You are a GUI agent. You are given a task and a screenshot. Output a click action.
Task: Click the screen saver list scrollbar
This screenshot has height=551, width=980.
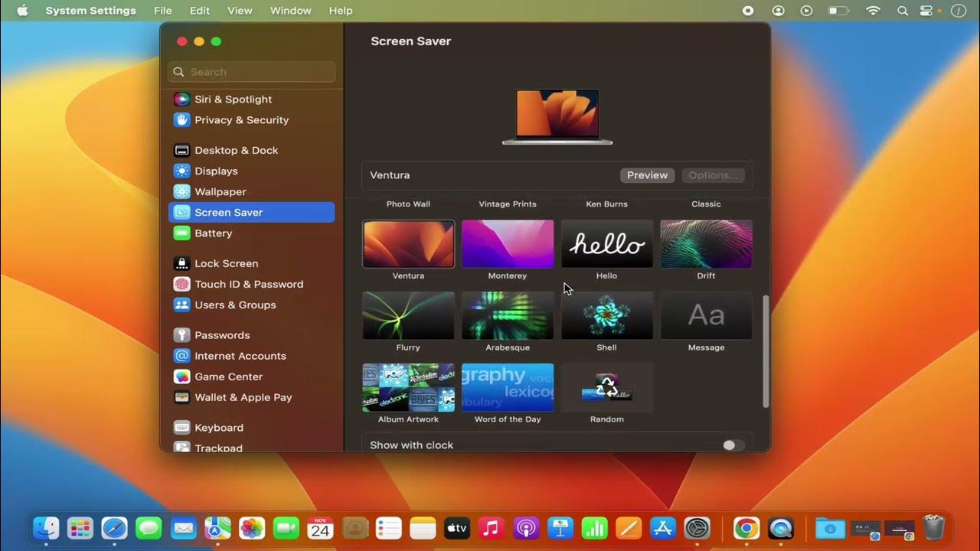pyautogui.click(x=765, y=351)
